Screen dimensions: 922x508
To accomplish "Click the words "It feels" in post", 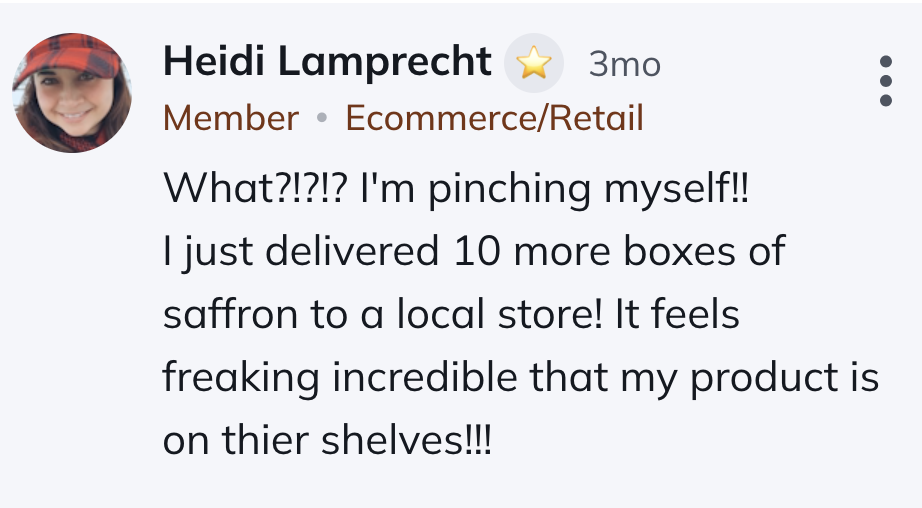I will click(677, 313).
